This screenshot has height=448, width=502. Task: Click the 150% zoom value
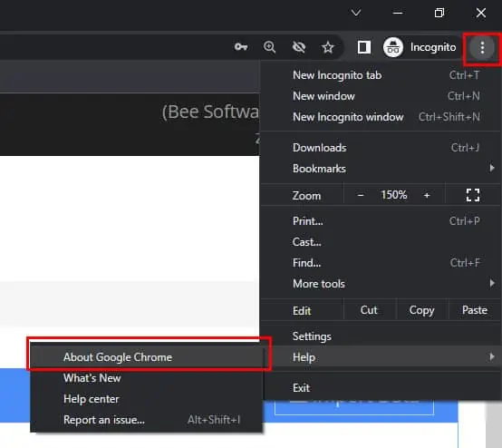pos(394,195)
